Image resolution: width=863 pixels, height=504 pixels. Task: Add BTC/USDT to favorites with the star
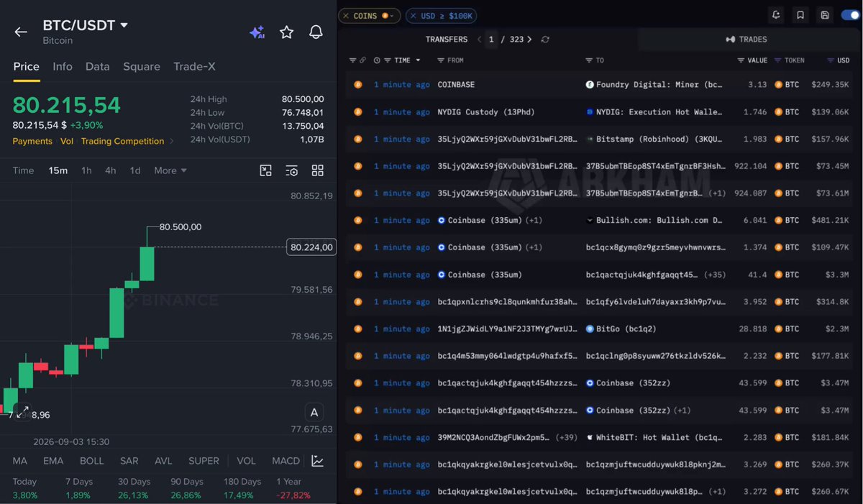click(286, 32)
